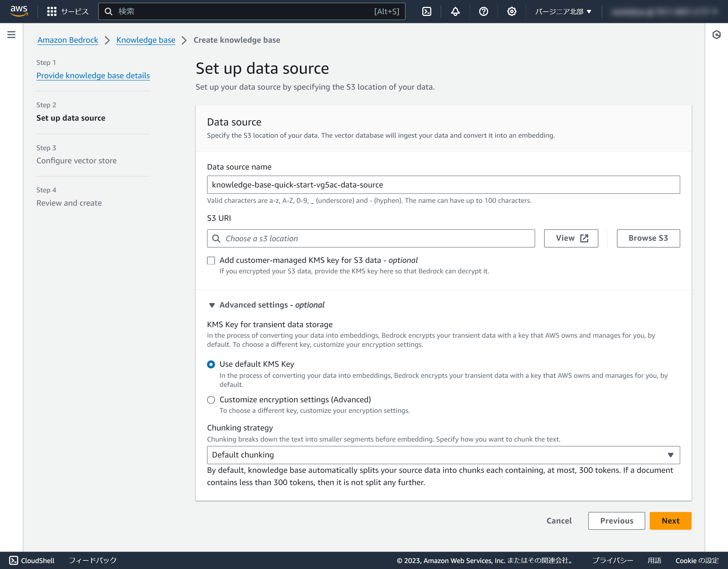Open CloudShell in the bottom footer bar
Image resolution: width=728 pixels, height=569 pixels.
click(32, 560)
